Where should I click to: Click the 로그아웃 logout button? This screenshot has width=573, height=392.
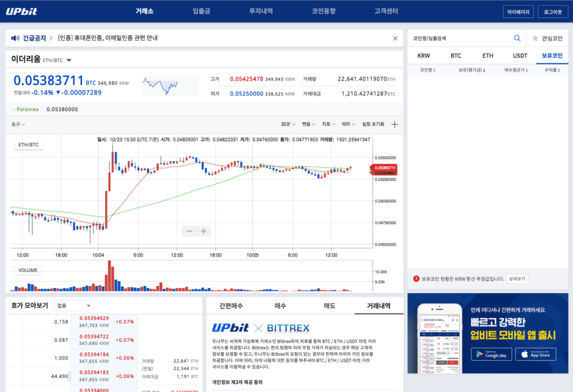pos(553,12)
